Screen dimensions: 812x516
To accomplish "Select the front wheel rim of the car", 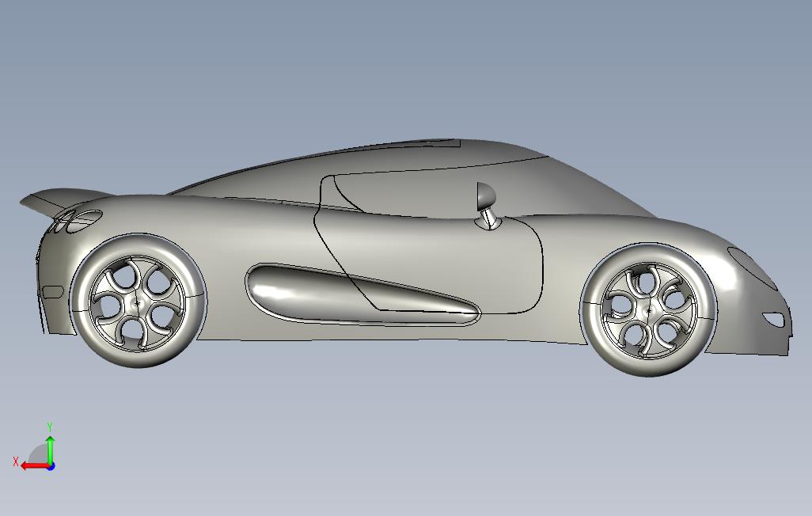I will (x=649, y=310).
